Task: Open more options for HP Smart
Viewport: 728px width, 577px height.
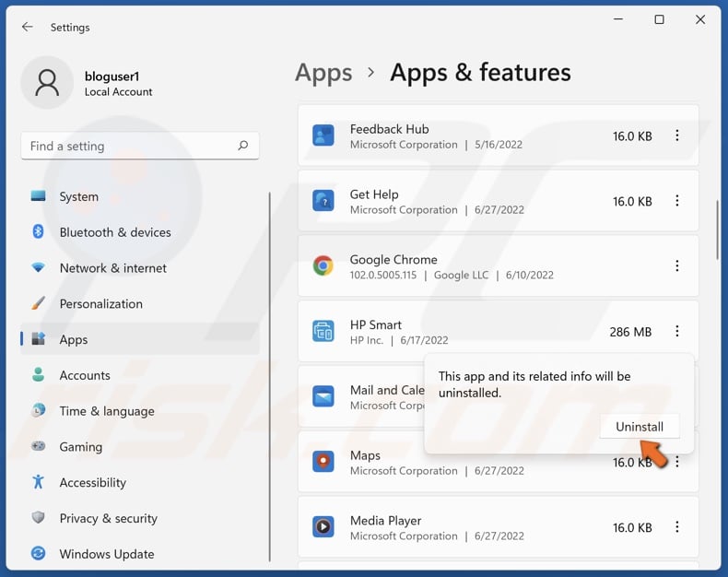Action: 677,332
